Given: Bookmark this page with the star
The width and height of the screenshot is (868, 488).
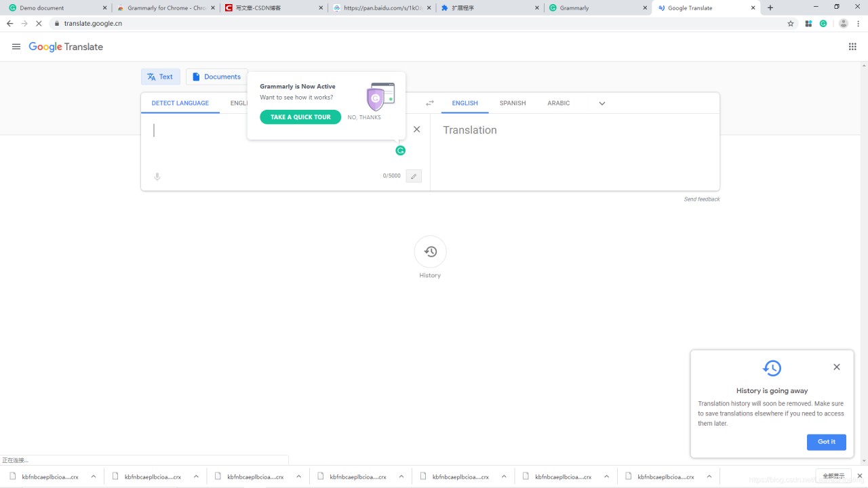Looking at the screenshot, I should [791, 23].
